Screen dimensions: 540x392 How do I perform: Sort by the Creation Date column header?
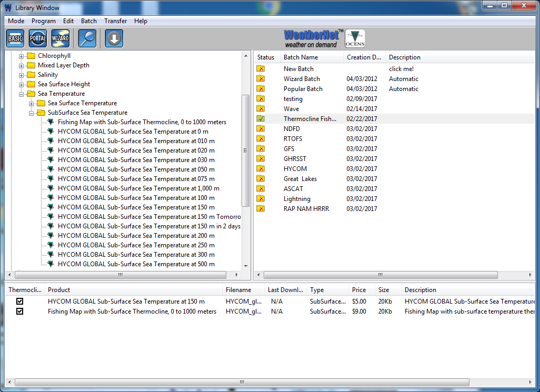tap(364, 57)
